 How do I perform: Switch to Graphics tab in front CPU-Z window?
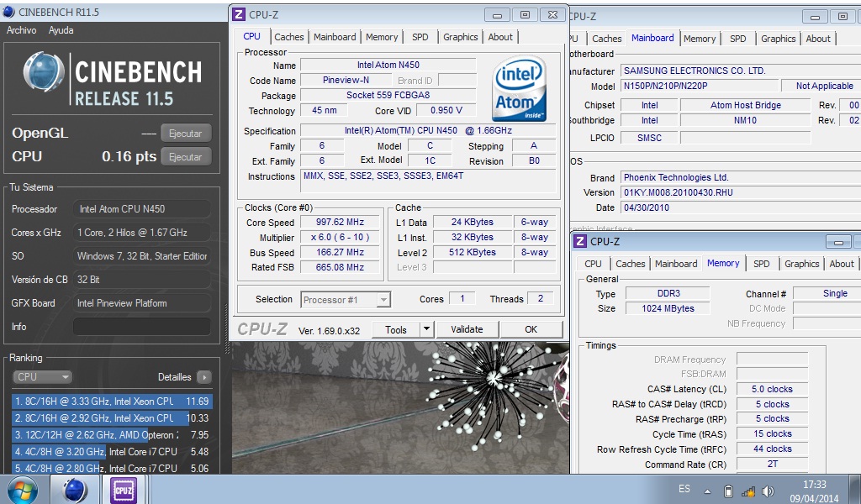click(x=460, y=37)
